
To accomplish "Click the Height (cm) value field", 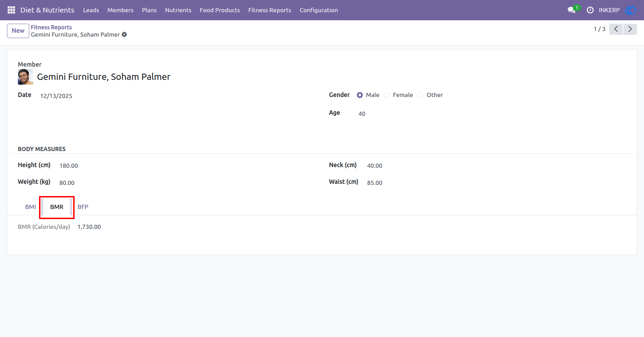I will pyautogui.click(x=69, y=166).
